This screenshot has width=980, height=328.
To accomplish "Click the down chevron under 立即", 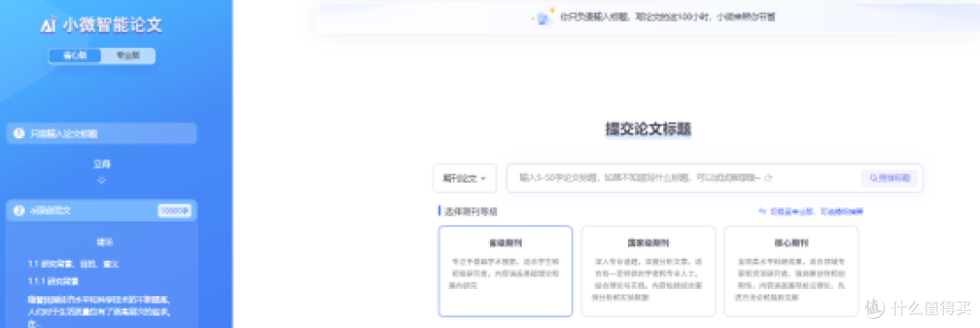I will [x=102, y=180].
